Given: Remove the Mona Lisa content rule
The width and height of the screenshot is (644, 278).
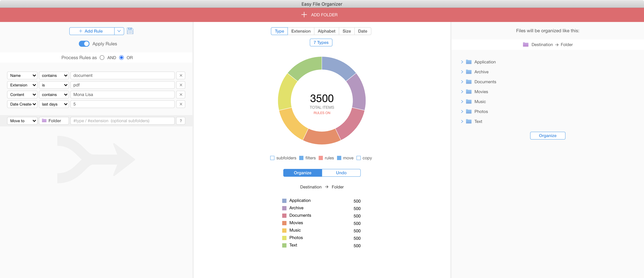Looking at the screenshot, I should [181, 94].
